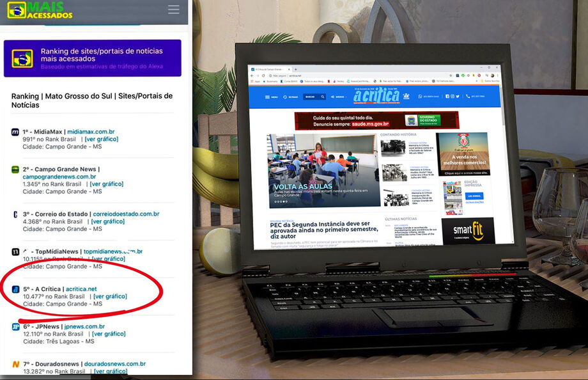This screenshot has width=588, height=380.
Task: Click the 'Cidade: Três Lagoas - MS' text
Action: [x=59, y=342]
